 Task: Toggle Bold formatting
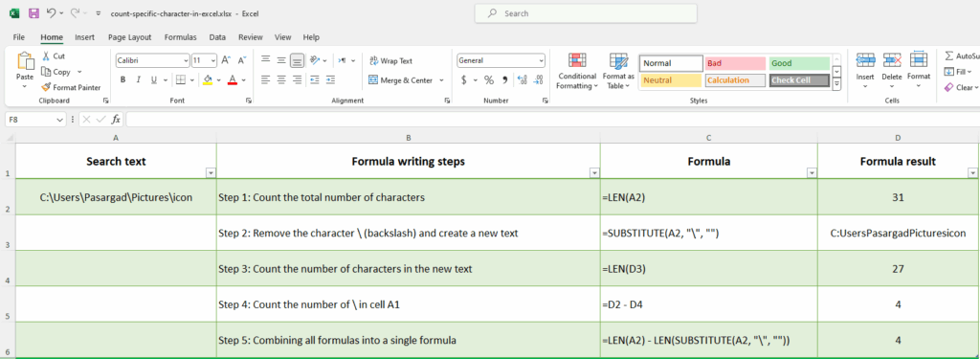tap(123, 80)
